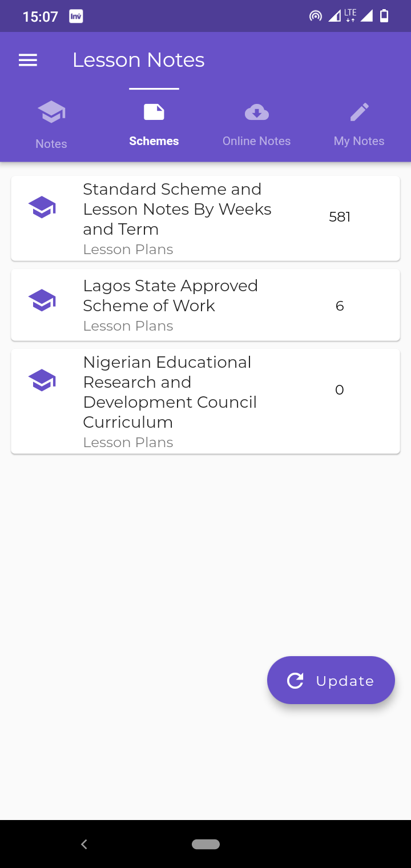
Task: Tap the graduation cap Notes icon
Action: click(51, 112)
